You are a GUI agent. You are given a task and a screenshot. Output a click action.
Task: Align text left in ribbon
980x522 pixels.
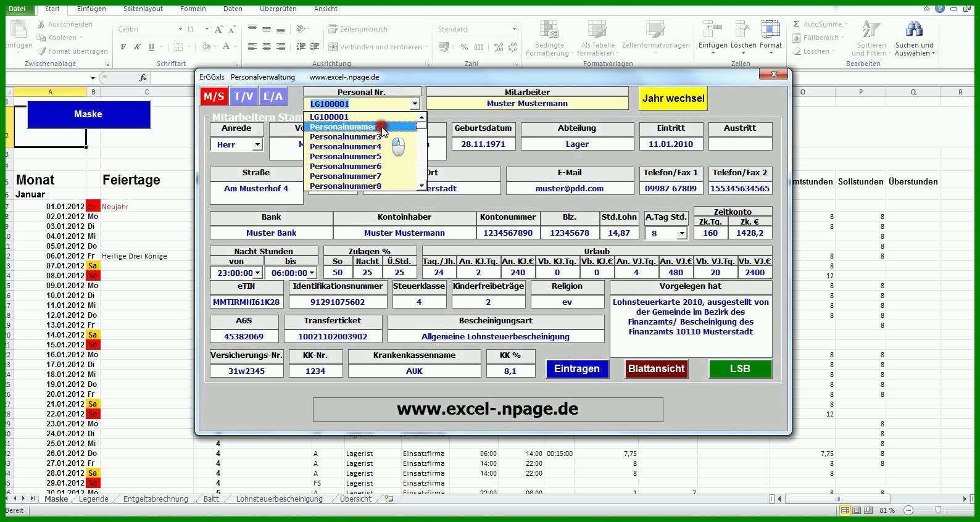coord(252,47)
